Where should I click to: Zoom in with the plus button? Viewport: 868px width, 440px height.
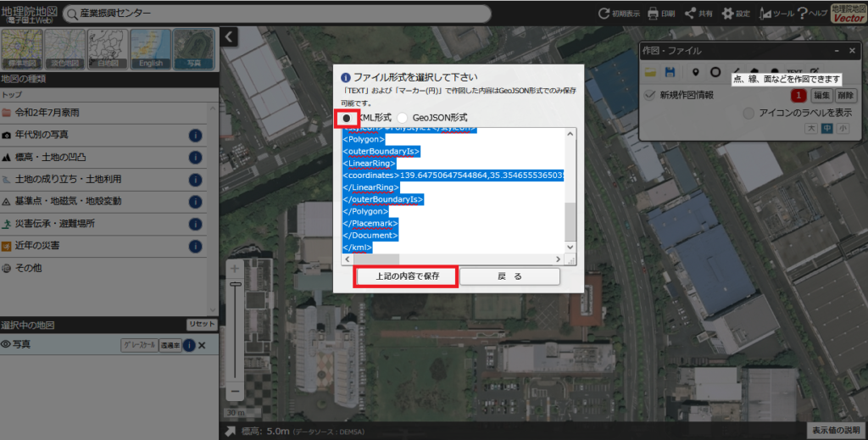235,269
